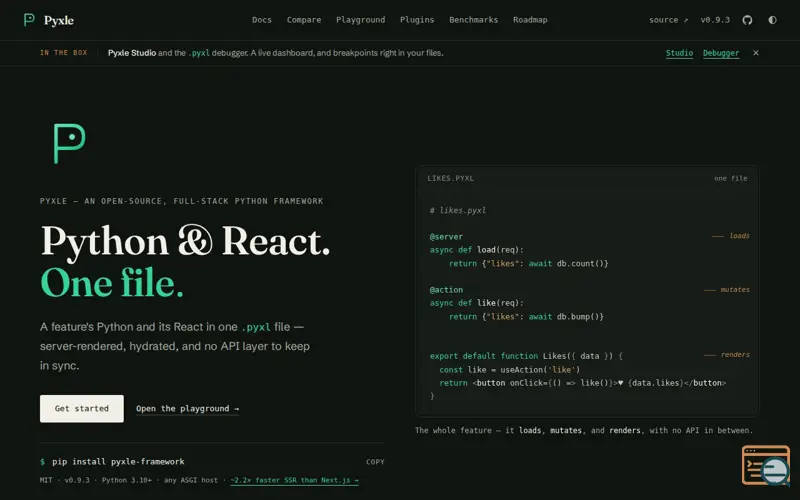The image size is (800, 500).
Task: Click the 'IN THE BOX' banner label
Action: point(64,53)
